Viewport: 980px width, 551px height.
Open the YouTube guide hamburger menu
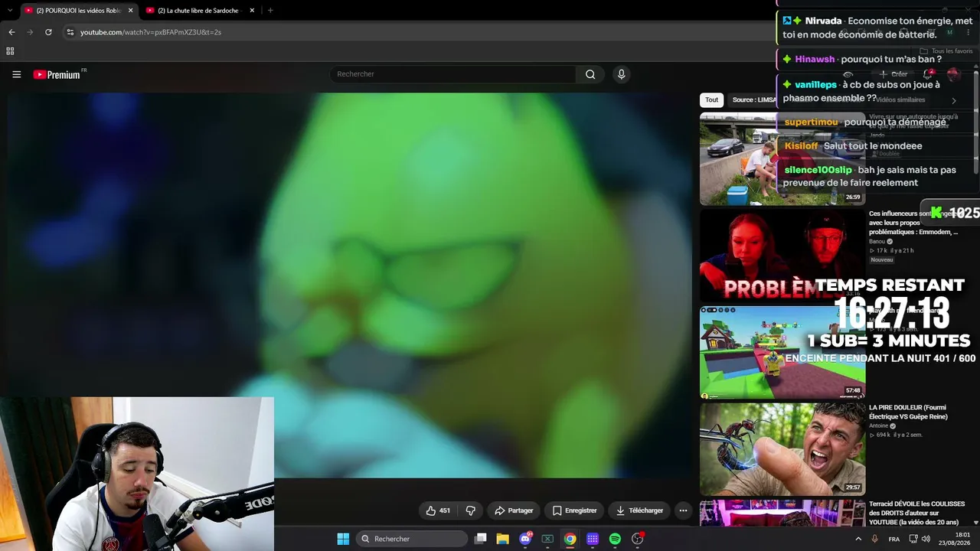(x=16, y=74)
